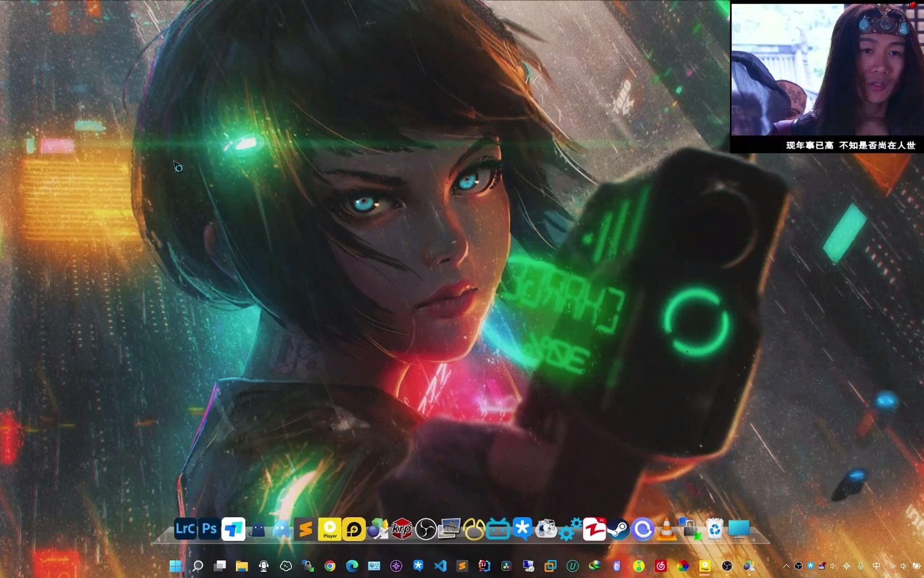Open the Recycle Bin in dock
This screenshot has width=924, height=578.
714,529
